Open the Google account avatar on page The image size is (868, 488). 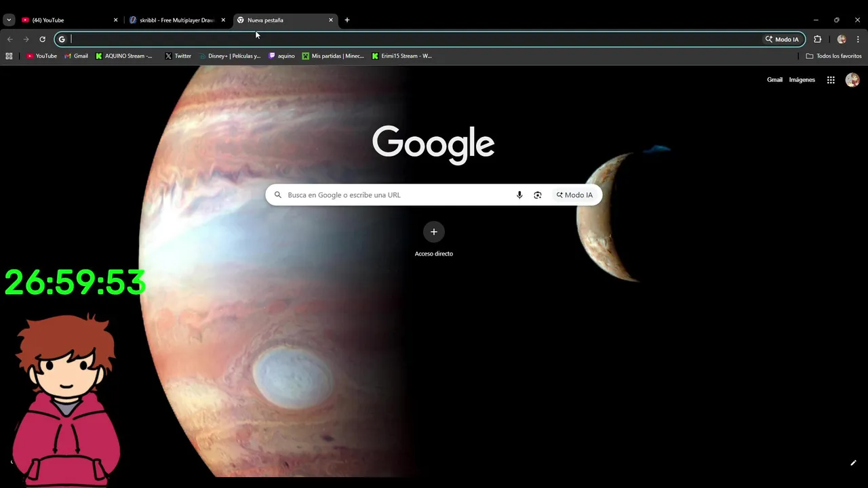click(x=852, y=80)
